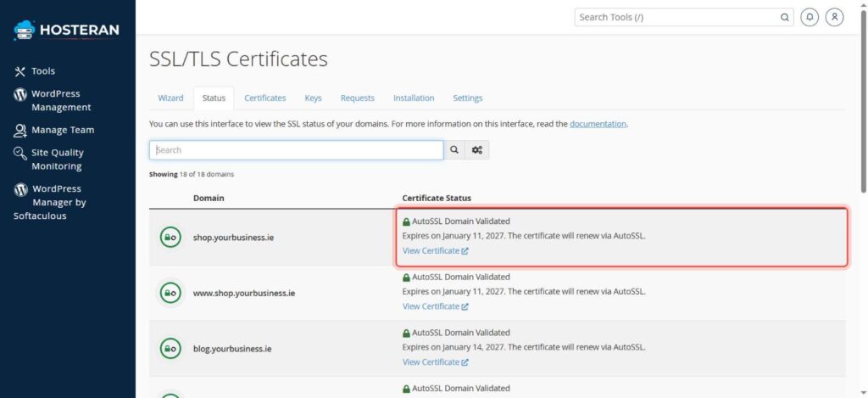Click lock icon for shop.yourbusiness.ie
Screen dimensions: 868x398
point(170,238)
